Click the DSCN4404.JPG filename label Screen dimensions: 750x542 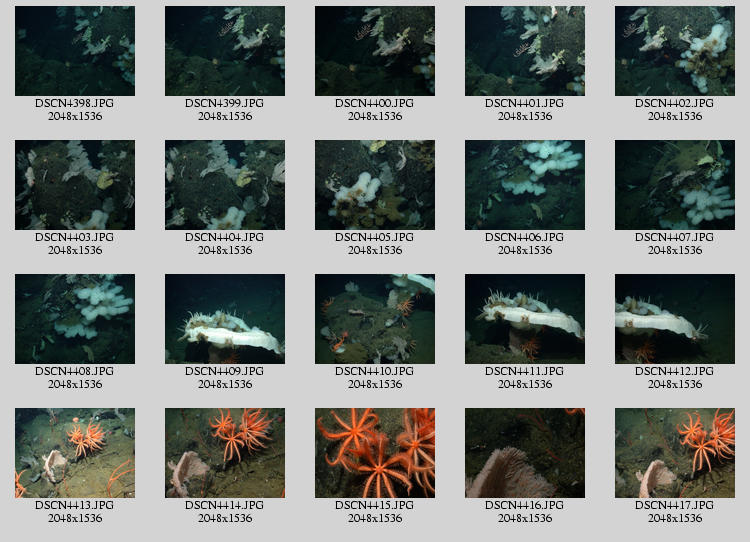click(x=225, y=238)
